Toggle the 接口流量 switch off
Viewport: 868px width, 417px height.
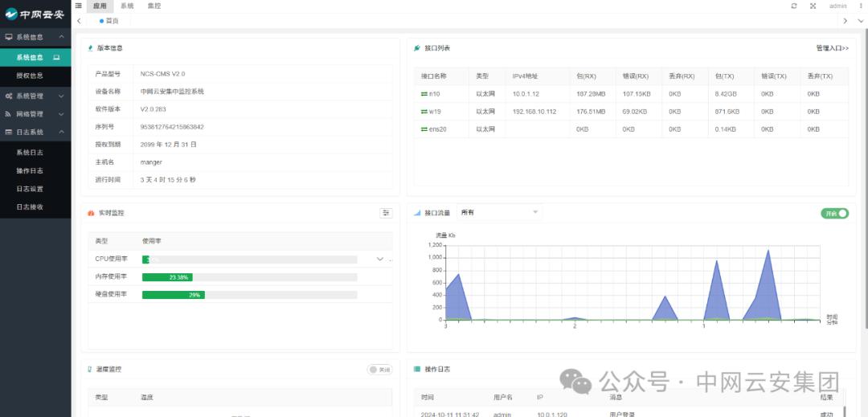coord(834,213)
